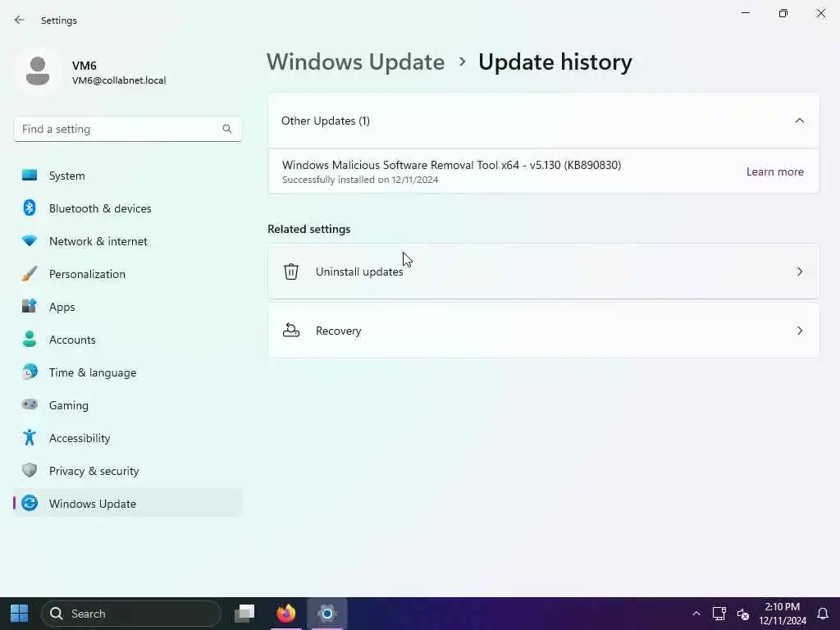
Task: Open the notifications bell icon
Action: click(x=823, y=614)
